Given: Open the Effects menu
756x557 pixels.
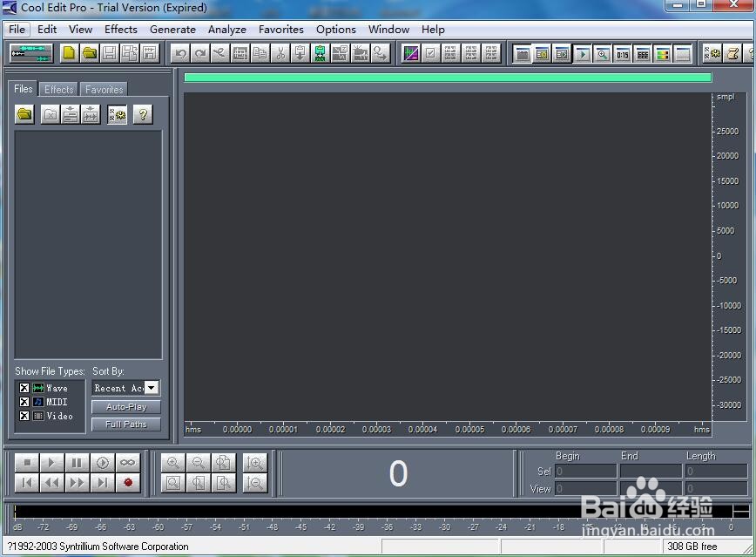Looking at the screenshot, I should [121, 30].
